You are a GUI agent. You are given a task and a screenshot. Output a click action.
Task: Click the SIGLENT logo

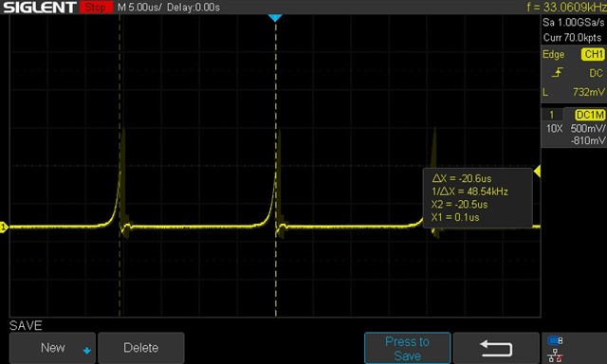[40, 8]
